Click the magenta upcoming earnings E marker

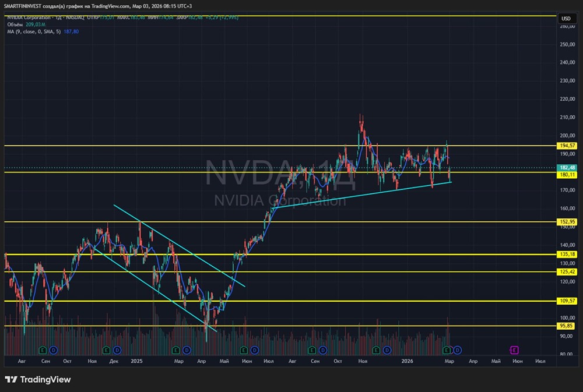[x=514, y=350]
